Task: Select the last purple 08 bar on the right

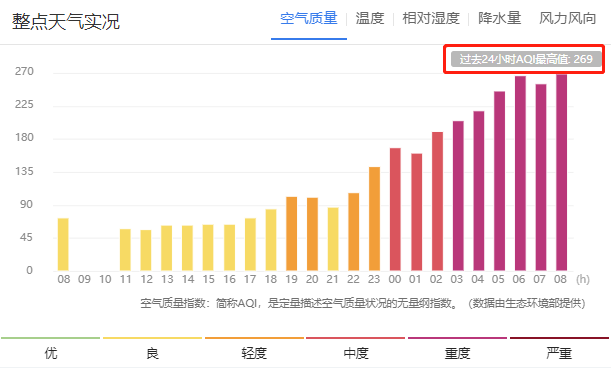Action: 562,172
